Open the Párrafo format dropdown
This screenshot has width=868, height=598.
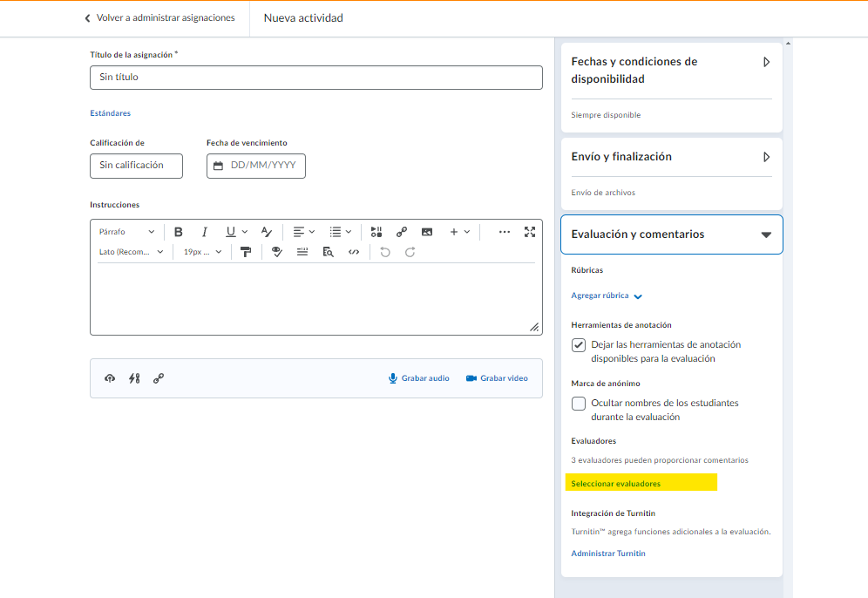click(127, 232)
